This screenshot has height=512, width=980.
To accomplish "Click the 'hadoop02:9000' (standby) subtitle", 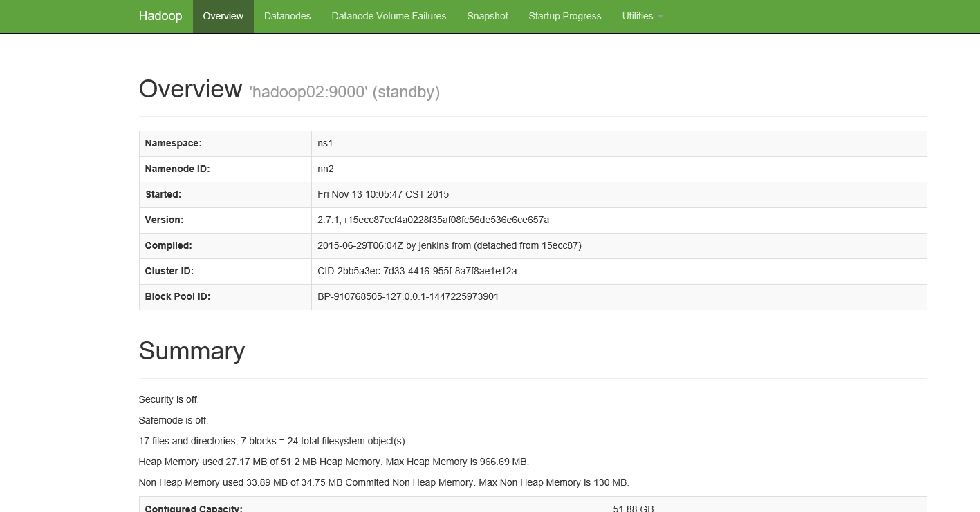I will click(x=344, y=92).
